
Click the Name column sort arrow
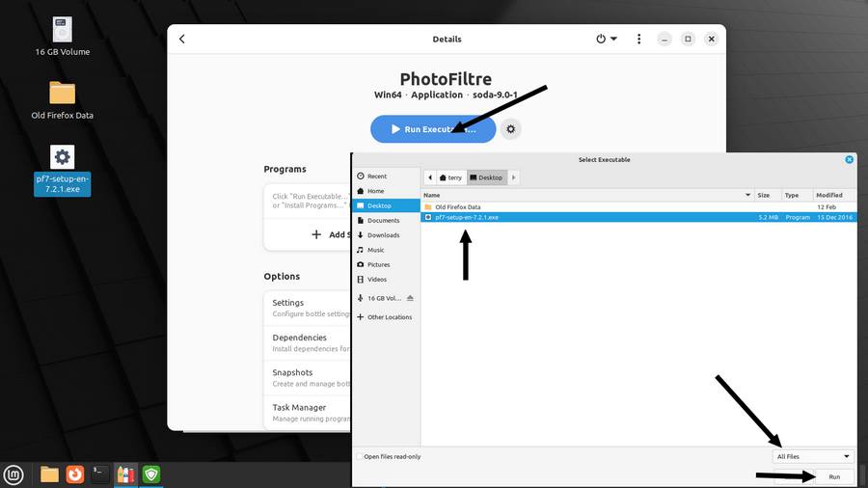tap(746, 195)
